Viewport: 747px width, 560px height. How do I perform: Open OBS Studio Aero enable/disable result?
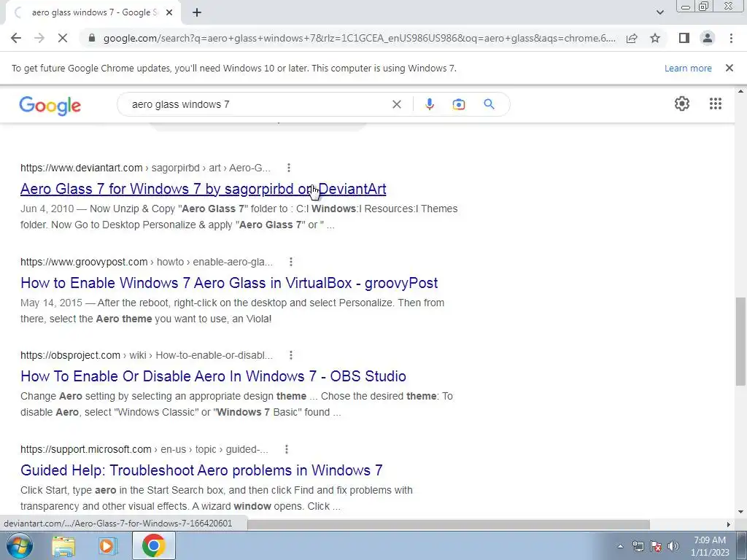pos(213,376)
